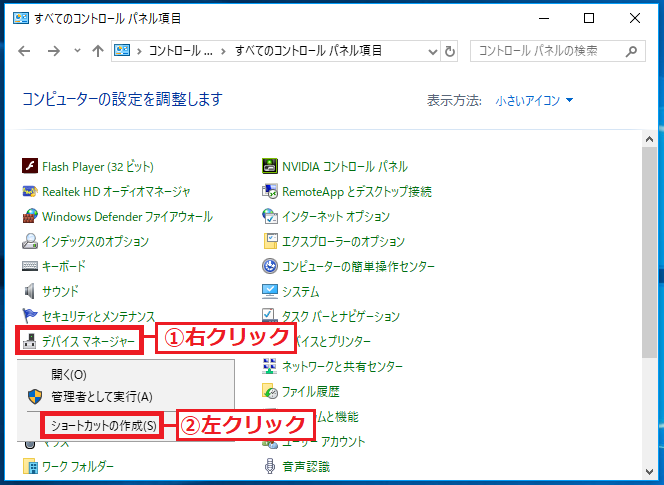Expand the chevron after コントロール... breadcrumb
Image resolution: width=664 pixels, height=485 pixels.
223,52
